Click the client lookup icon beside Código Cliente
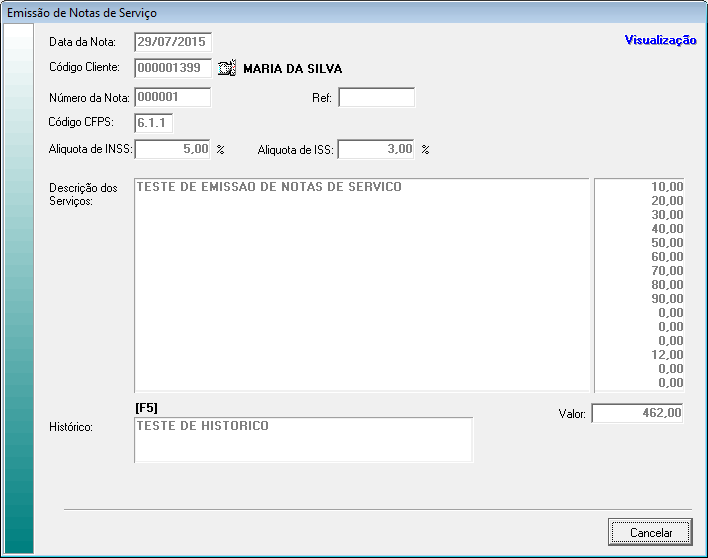The width and height of the screenshot is (708, 558). [226, 69]
